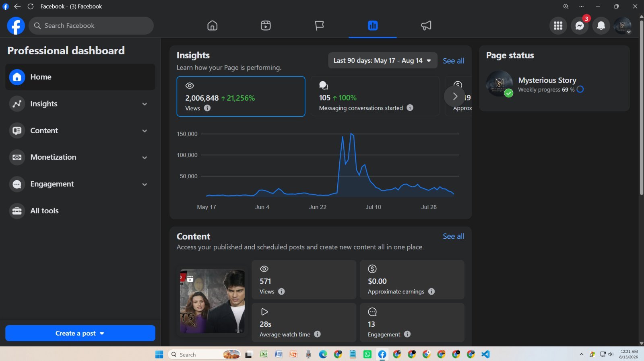644x361 pixels.
Task: Click the Search Facebook field
Action: click(91, 26)
